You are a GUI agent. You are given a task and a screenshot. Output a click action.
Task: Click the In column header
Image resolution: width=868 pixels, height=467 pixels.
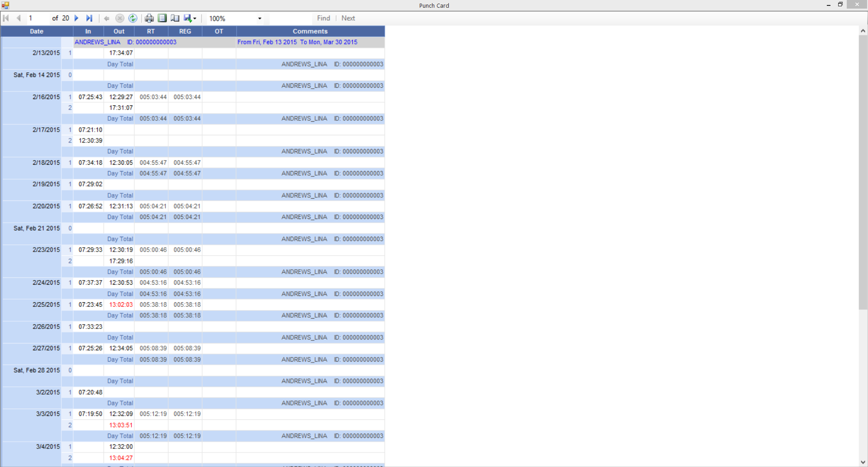tap(88, 31)
